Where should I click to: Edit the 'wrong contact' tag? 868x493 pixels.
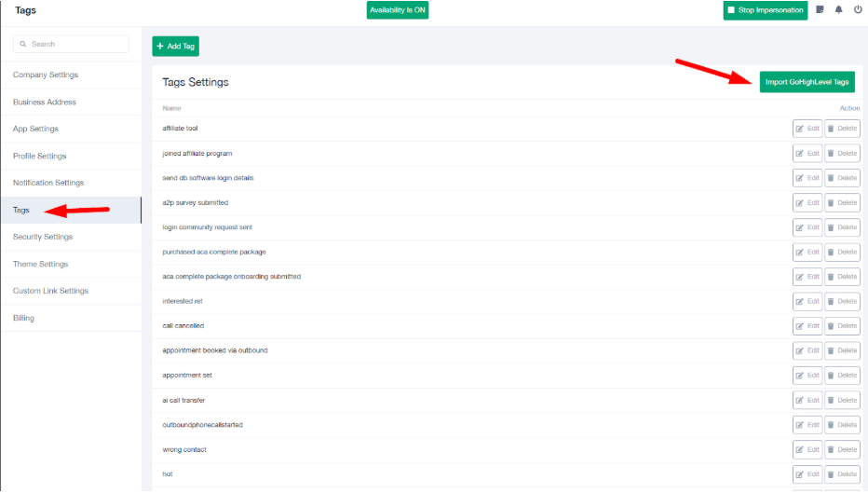(x=807, y=450)
